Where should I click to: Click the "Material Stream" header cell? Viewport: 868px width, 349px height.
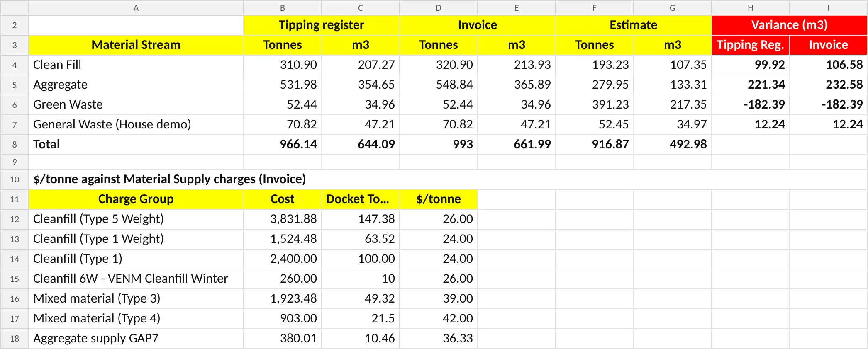point(136,45)
